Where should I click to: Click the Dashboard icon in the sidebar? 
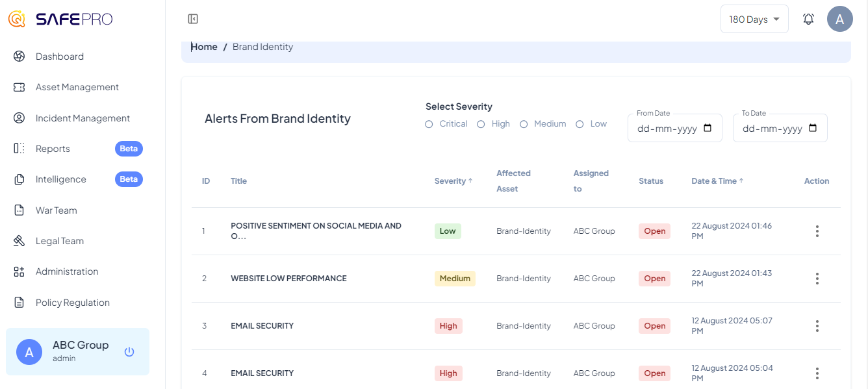[x=19, y=56]
